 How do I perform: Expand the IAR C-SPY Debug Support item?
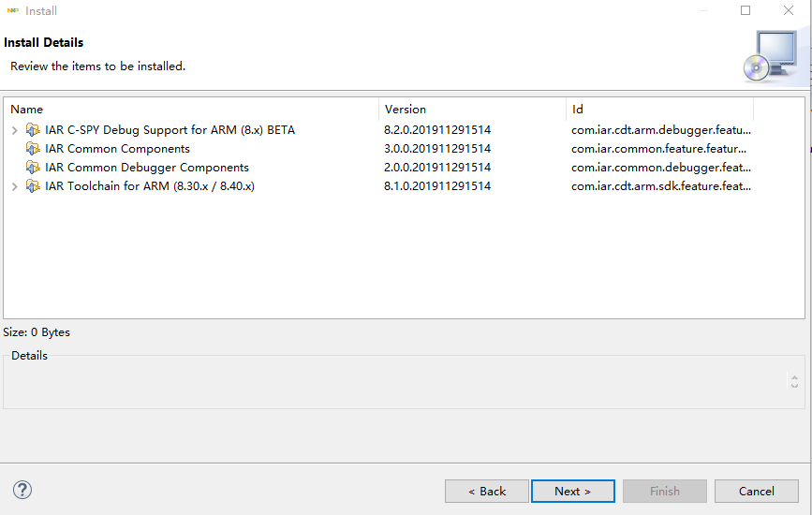14,130
